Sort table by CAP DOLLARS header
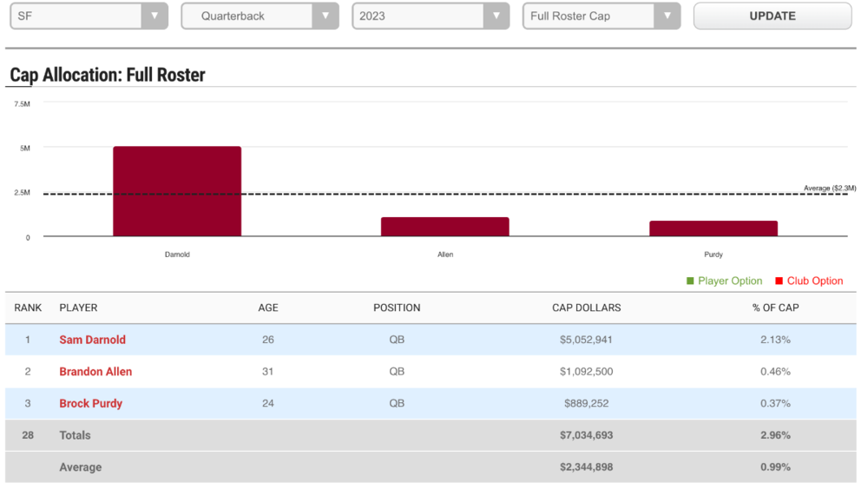This screenshot has width=868, height=490. pos(586,308)
